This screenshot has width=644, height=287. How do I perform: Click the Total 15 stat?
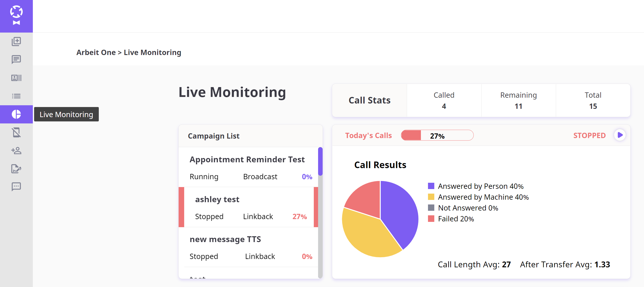(x=593, y=100)
